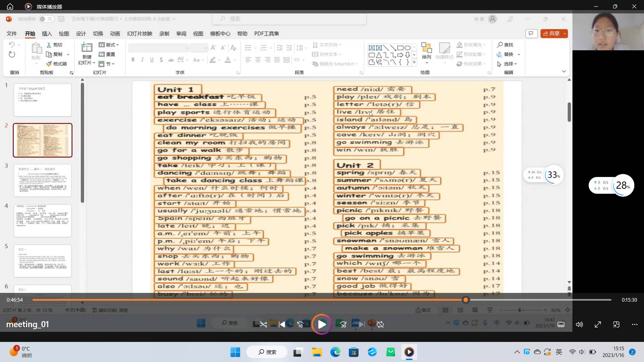
Task: Open the mini player view
Action: tap(616, 324)
